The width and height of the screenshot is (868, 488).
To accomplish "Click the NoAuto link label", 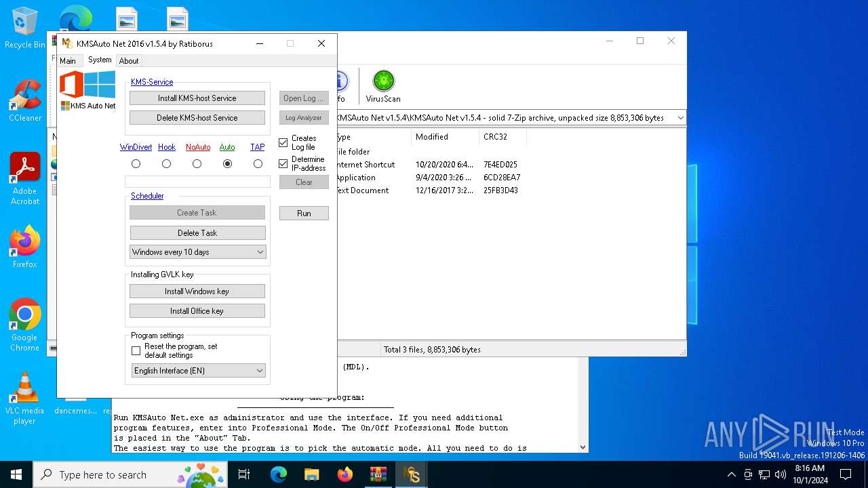I will [x=198, y=147].
